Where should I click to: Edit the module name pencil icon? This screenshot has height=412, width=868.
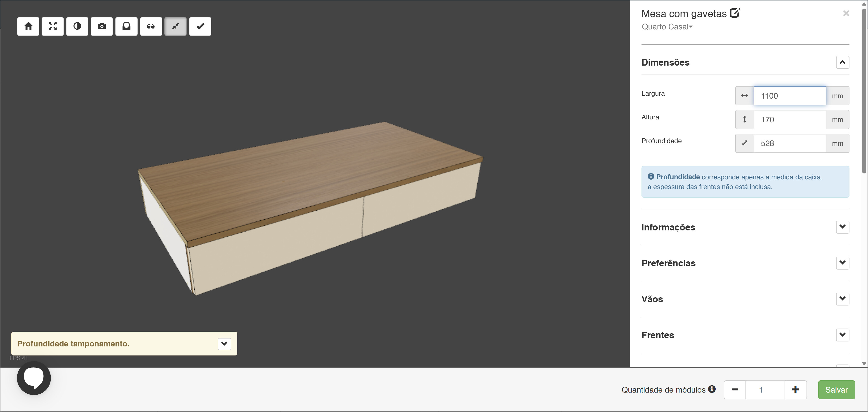click(735, 13)
